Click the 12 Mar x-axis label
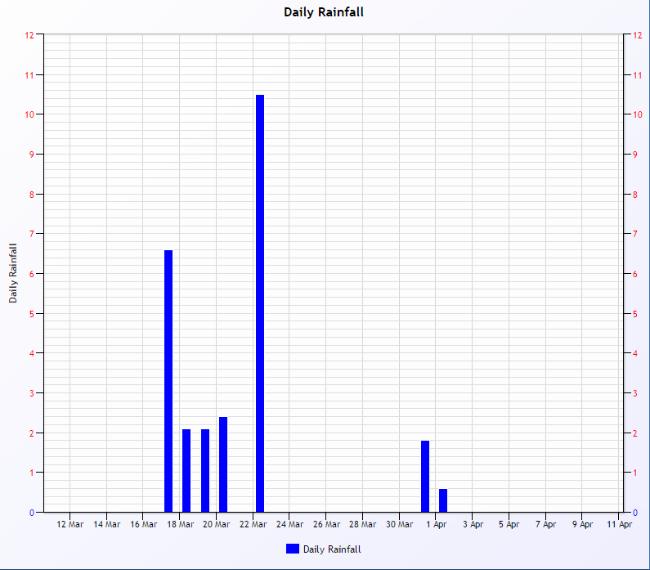 [70, 524]
